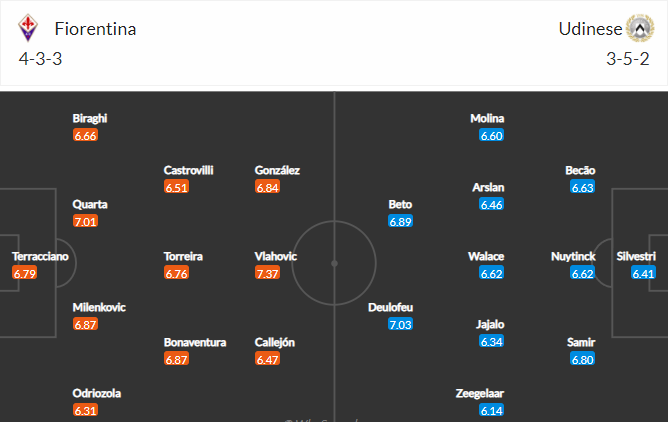
Task: Select player Castrovilli on the lineup
Action: 188,170
